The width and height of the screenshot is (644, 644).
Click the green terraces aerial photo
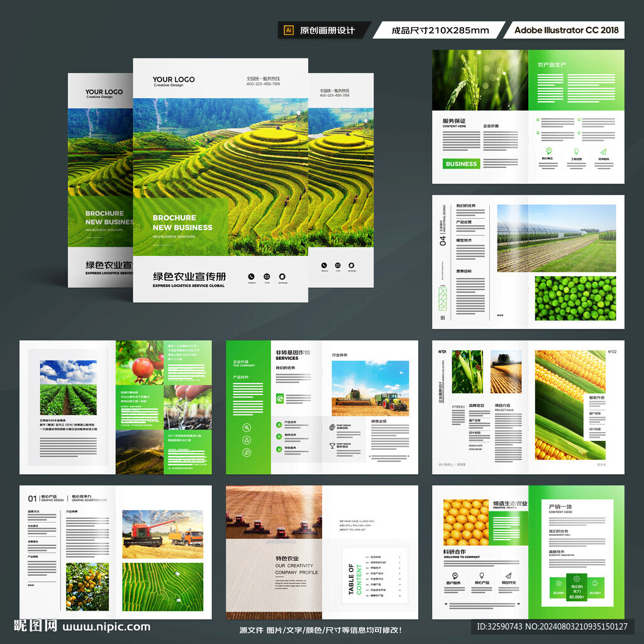point(163,587)
